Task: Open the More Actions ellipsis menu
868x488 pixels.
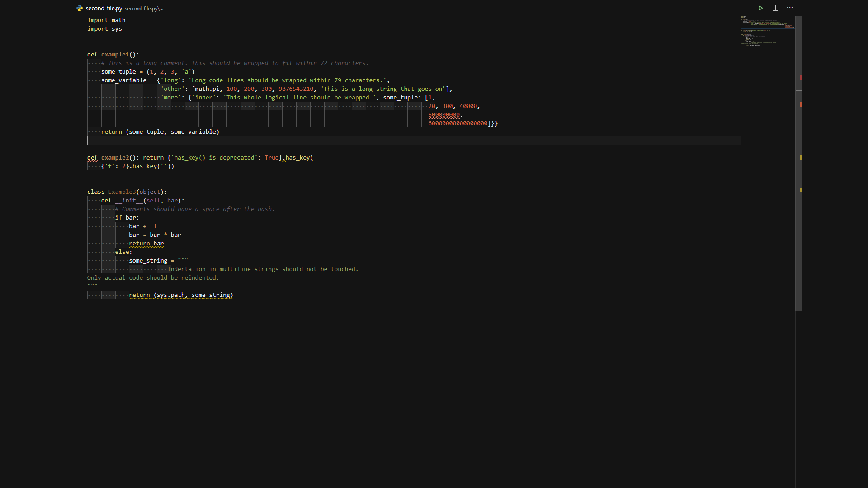Action: pos(790,8)
